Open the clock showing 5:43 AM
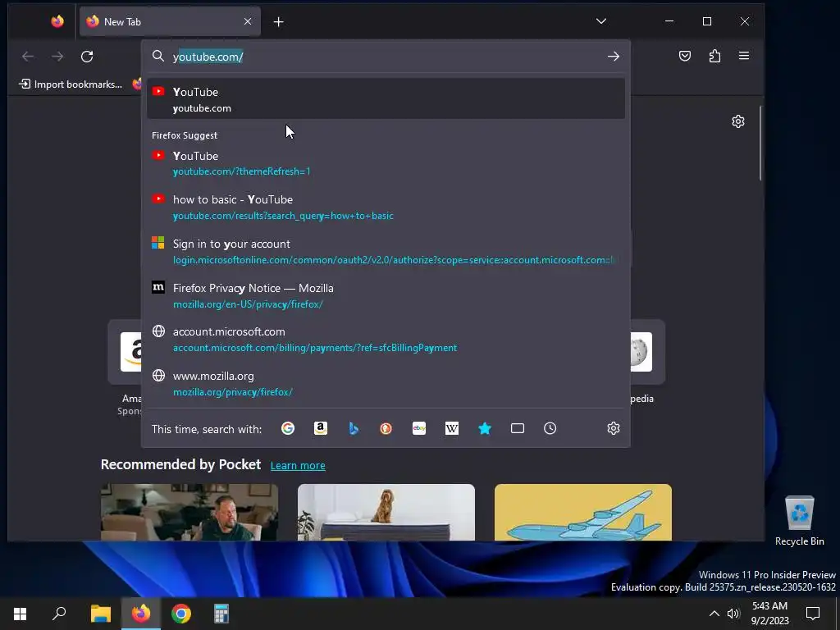Image resolution: width=840 pixels, height=630 pixels. click(769, 614)
